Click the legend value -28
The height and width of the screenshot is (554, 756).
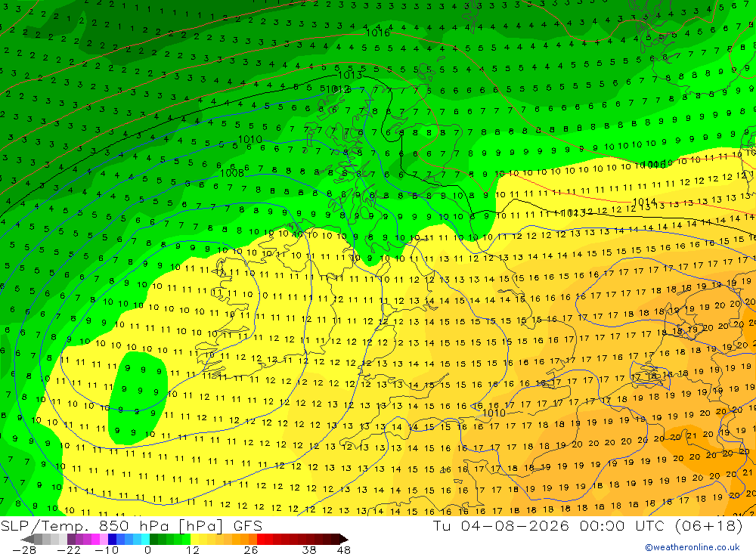point(24,549)
